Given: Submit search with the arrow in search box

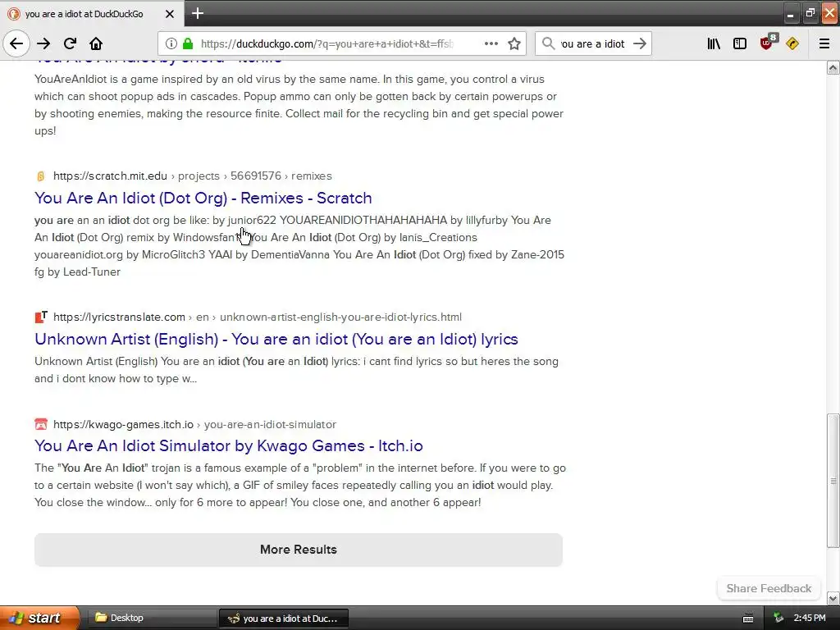Looking at the screenshot, I should 640,43.
